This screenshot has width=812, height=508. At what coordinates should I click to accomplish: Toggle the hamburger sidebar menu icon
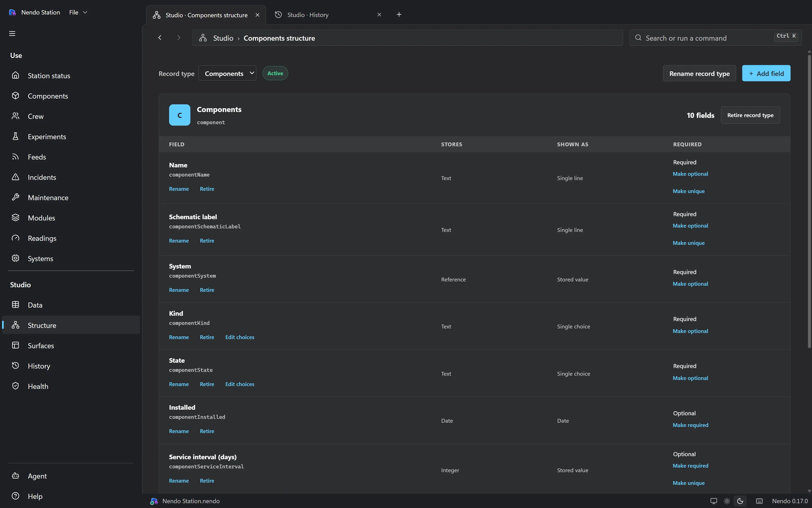12,33
